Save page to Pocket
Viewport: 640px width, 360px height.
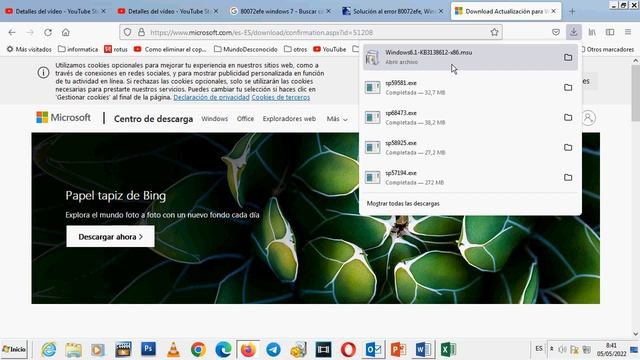point(556,32)
